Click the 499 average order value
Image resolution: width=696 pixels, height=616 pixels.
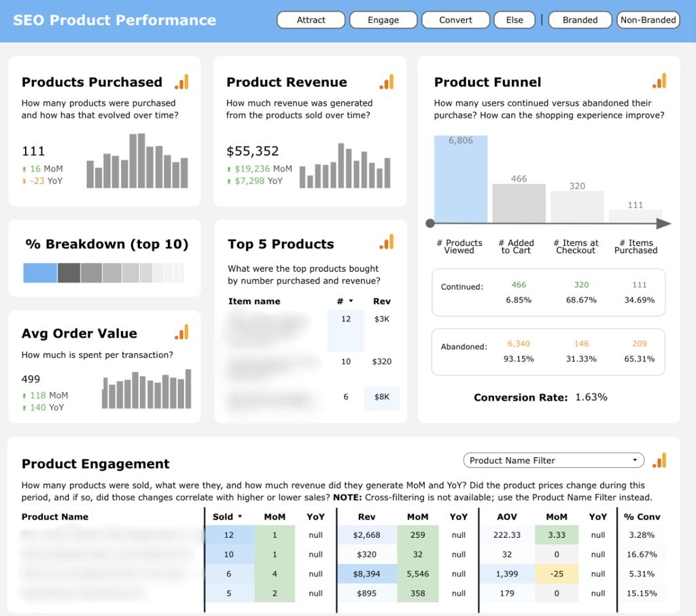[x=31, y=379]
